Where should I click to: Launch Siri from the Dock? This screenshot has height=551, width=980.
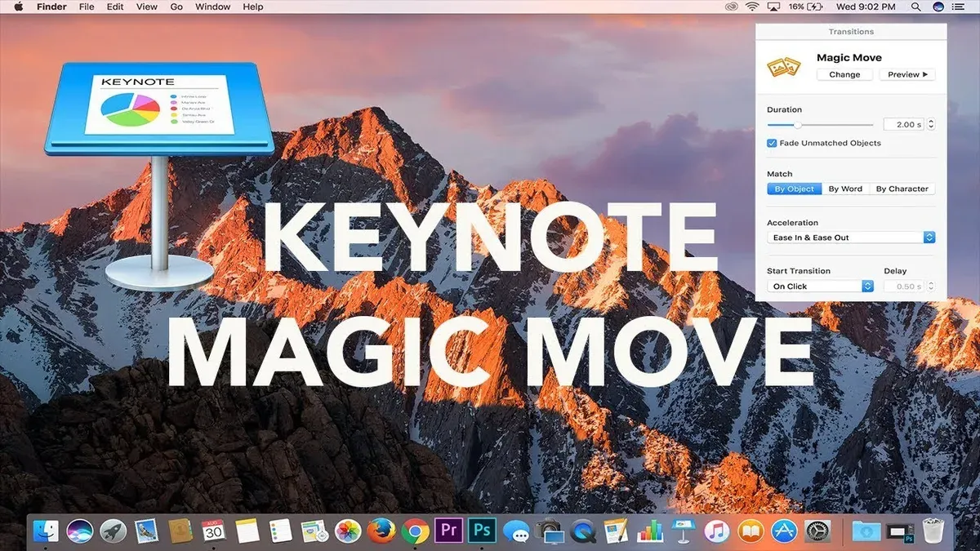click(x=80, y=531)
